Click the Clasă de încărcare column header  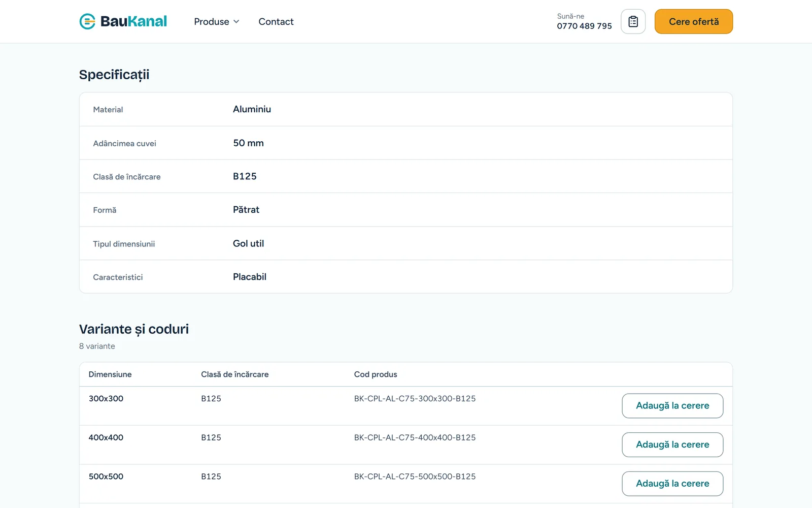(235, 374)
